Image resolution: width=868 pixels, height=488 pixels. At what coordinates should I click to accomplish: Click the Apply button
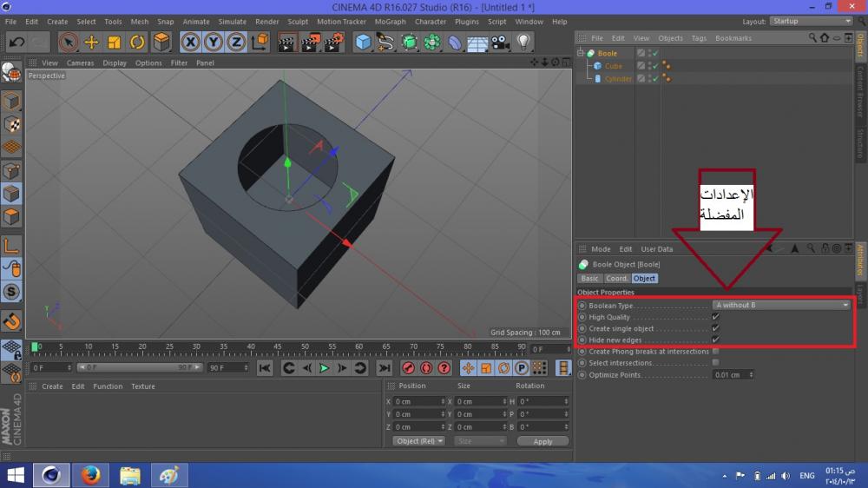(x=542, y=441)
